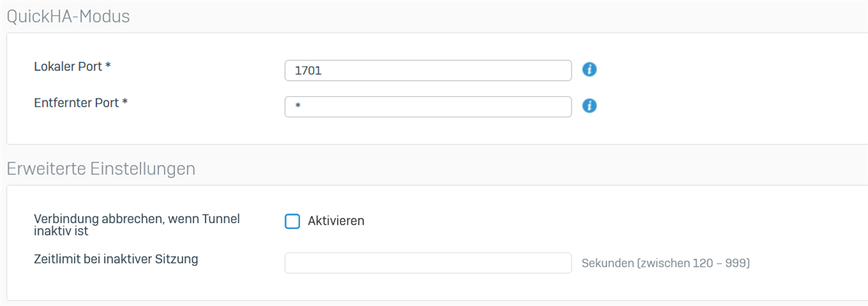Select the Erweiterte Einstellungen section heading
The width and height of the screenshot is (868, 306).
(x=101, y=168)
